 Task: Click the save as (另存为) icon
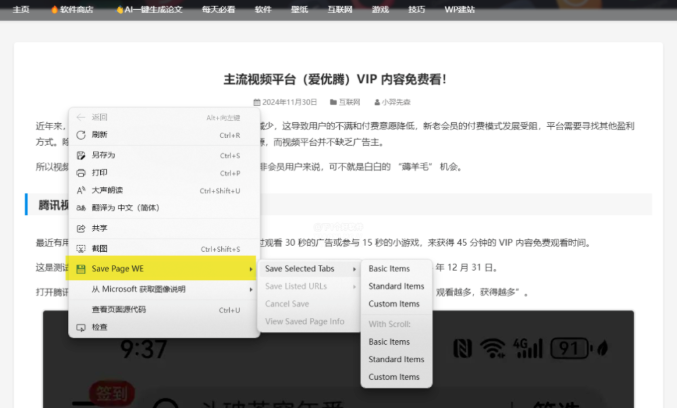click(80, 155)
